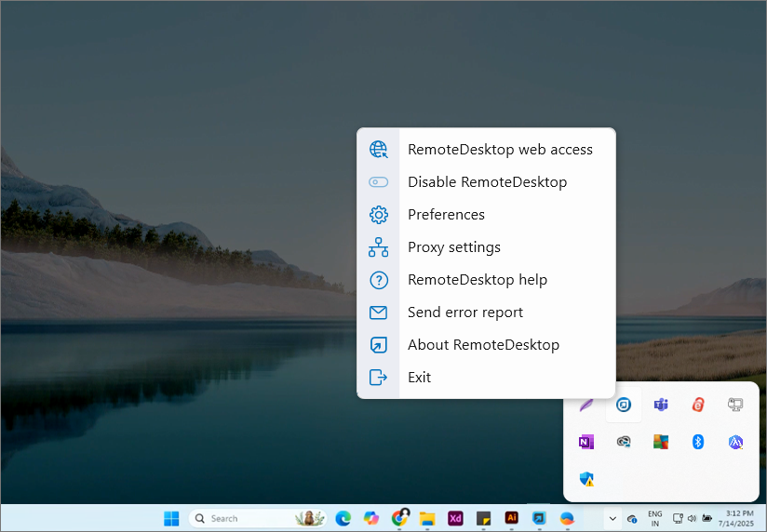Click the Bluetooth tray icon

pos(698,442)
